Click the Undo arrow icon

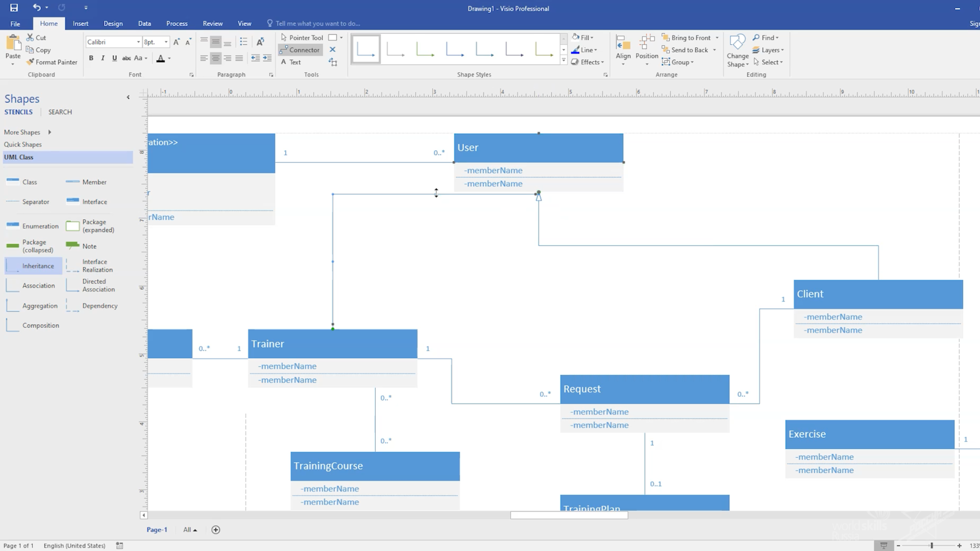click(37, 8)
